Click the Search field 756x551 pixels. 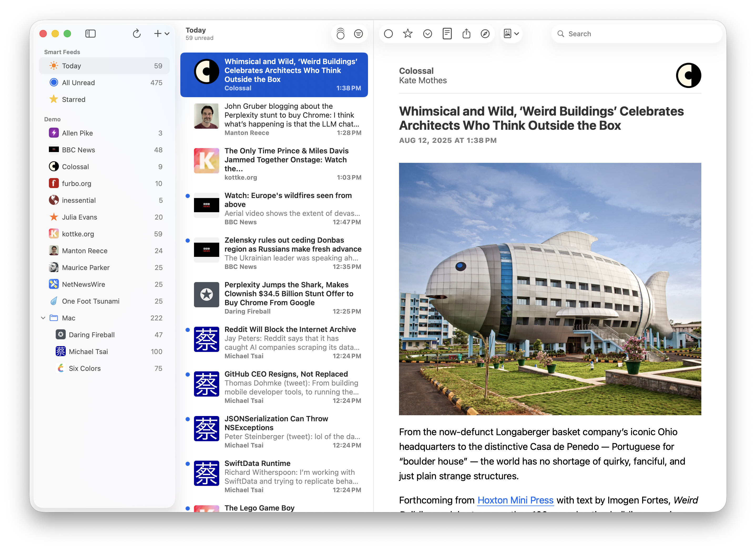tap(637, 34)
